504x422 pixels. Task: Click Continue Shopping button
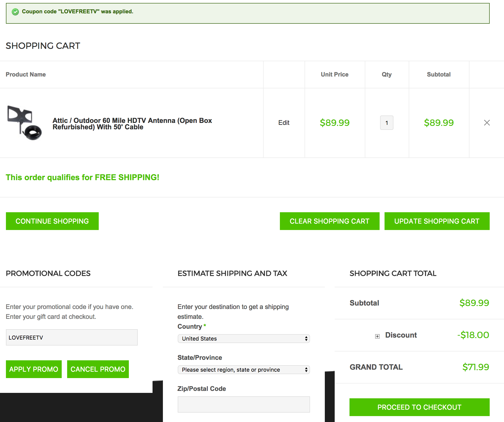(52, 221)
